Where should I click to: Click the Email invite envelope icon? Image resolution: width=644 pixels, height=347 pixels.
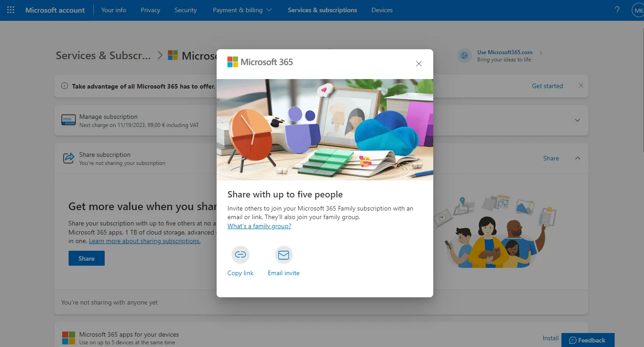point(283,255)
